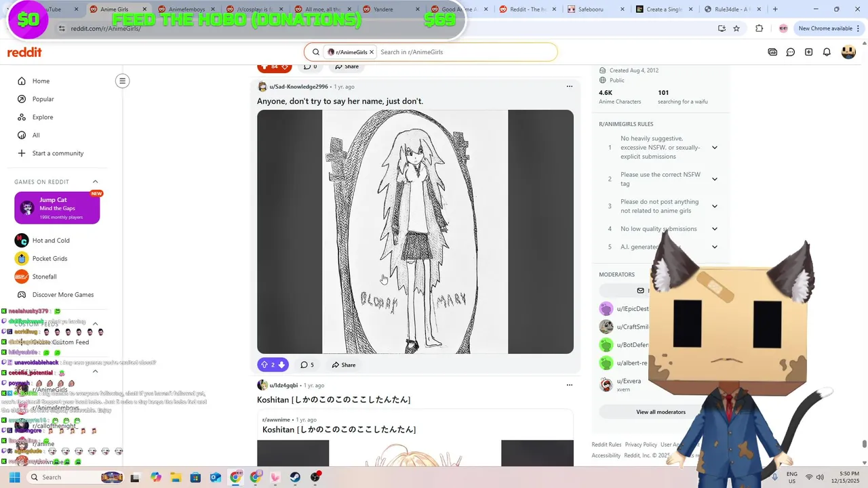Screen dimensions: 868x488
Task: Open options menu for Idz4gqbi post
Action: pyautogui.click(x=569, y=385)
